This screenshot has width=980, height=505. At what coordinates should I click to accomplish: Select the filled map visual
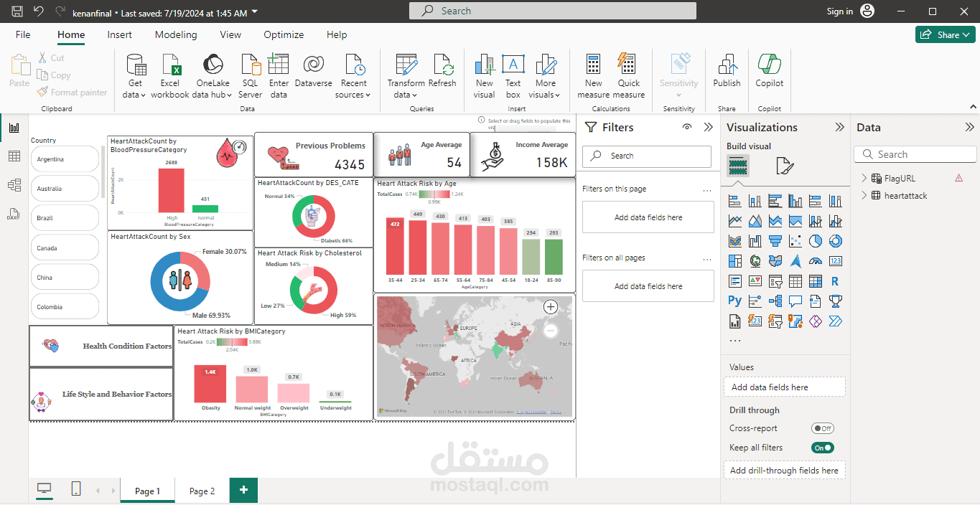(775, 261)
